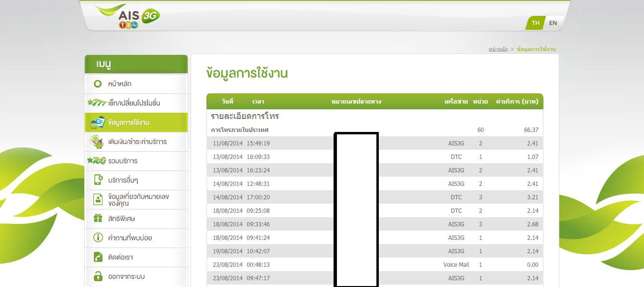Click the ค่าบริการ (บาท) column header
Viewport: 644px width, 287px height.
click(517, 102)
